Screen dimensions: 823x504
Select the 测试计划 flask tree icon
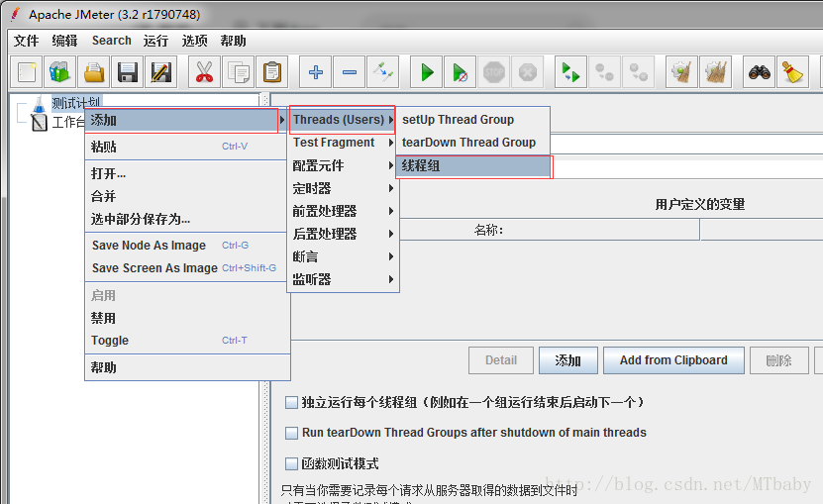40,104
